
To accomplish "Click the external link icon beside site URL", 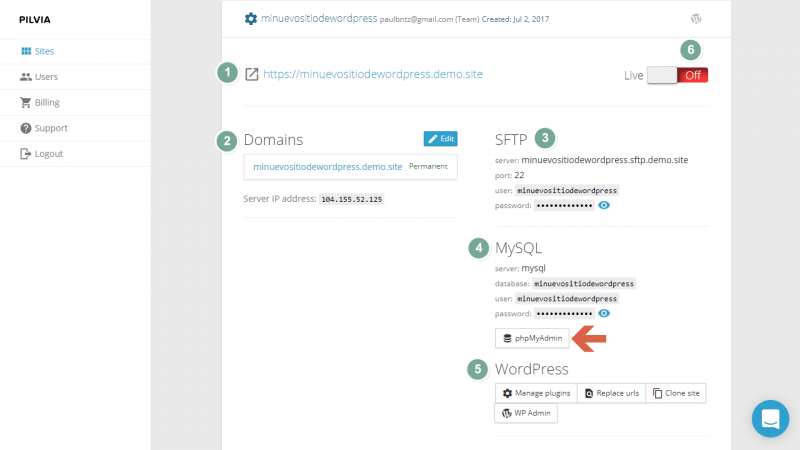I will [x=252, y=74].
